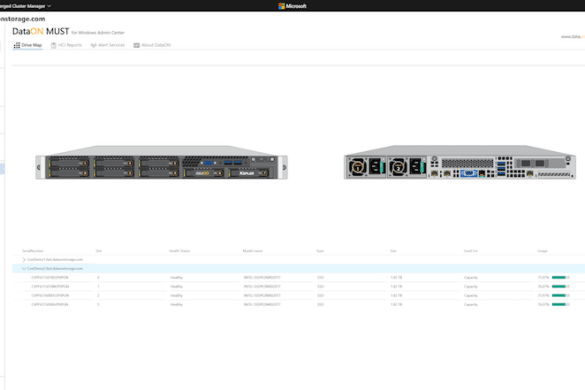Sort by Size column header
Image resolution: width=585 pixels, height=390 pixels.
click(393, 251)
